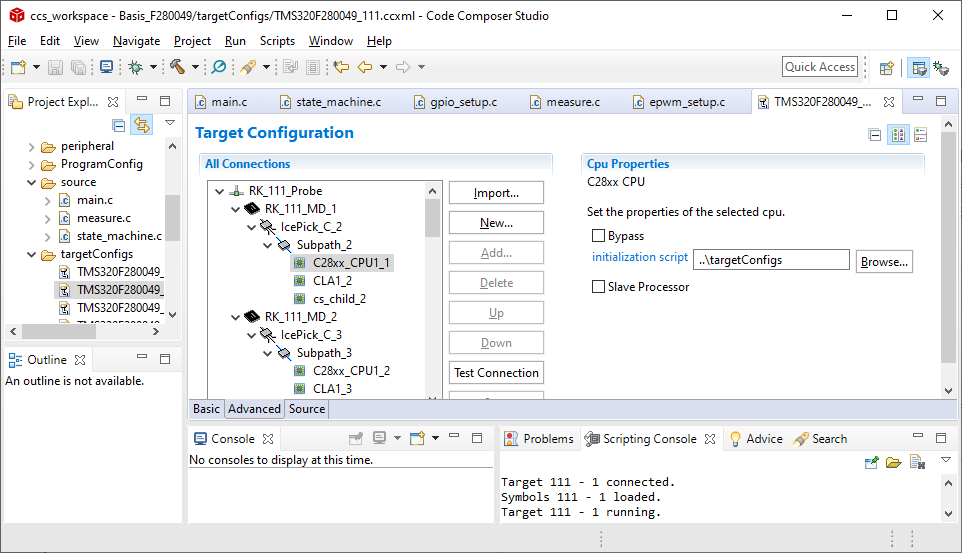Screen dimensions: 962x553
Task: Open the Project menu
Action: point(192,41)
